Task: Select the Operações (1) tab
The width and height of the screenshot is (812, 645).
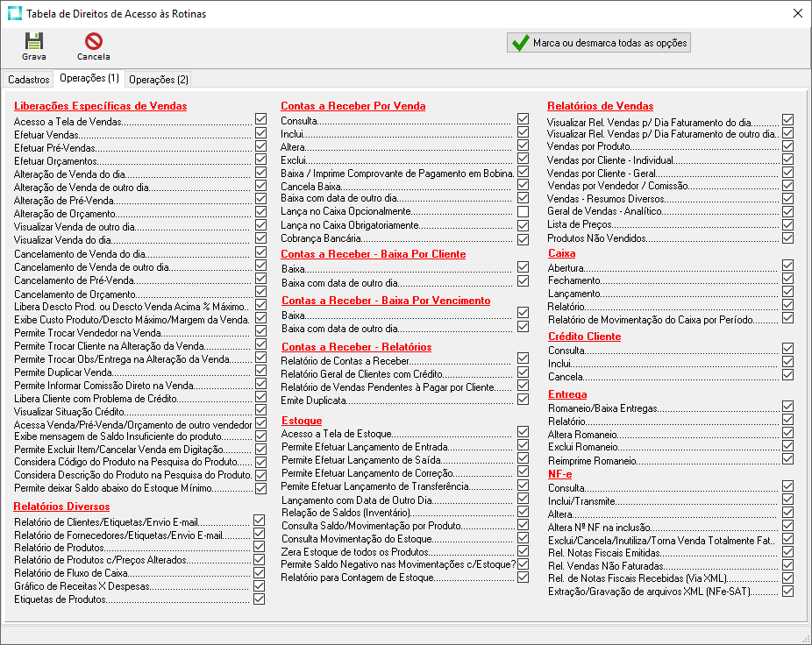Action: click(89, 79)
